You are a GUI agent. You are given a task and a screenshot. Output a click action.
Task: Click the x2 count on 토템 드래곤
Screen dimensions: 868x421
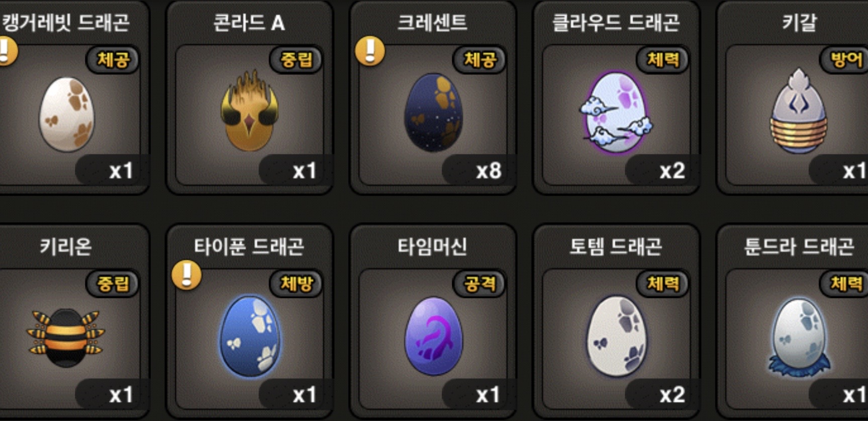tap(672, 395)
